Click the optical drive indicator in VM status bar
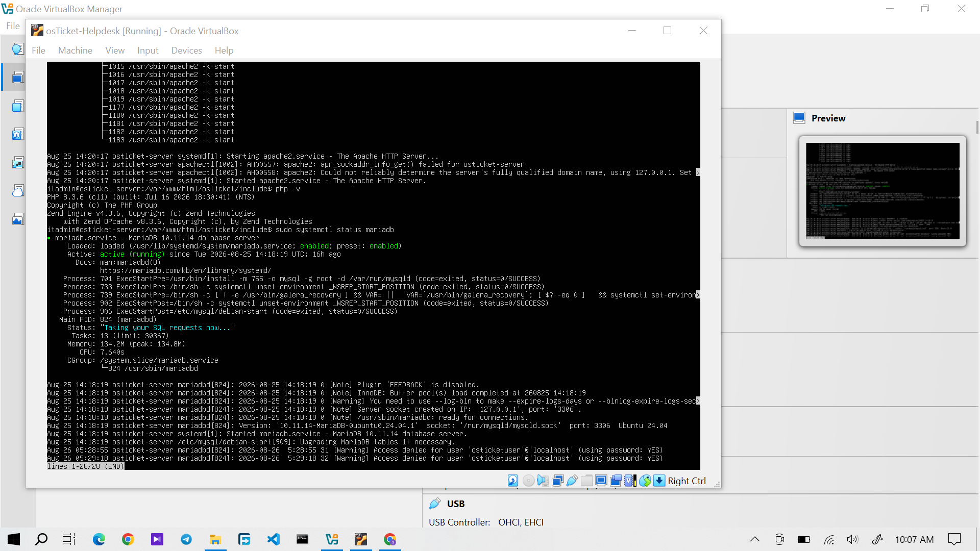This screenshot has width=980, height=551. click(528, 481)
